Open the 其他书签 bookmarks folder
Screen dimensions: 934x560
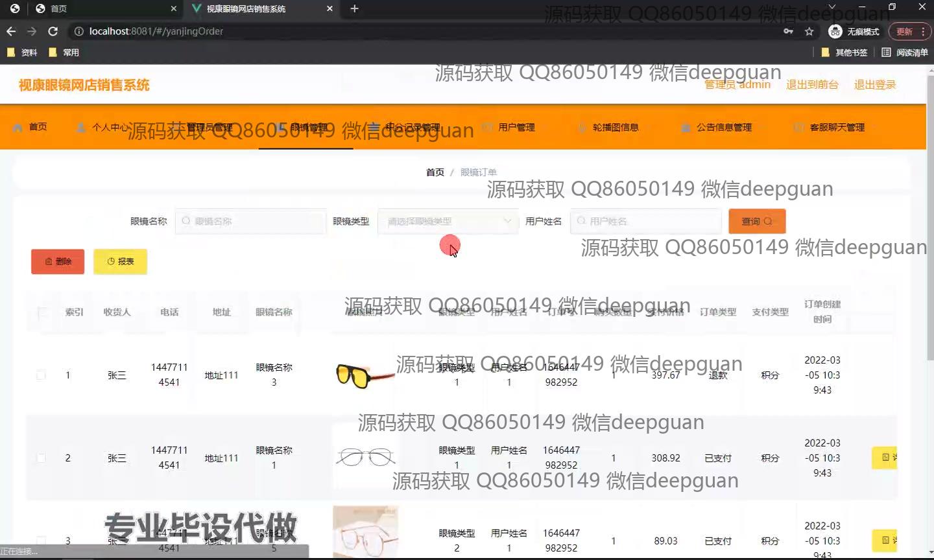coord(844,52)
